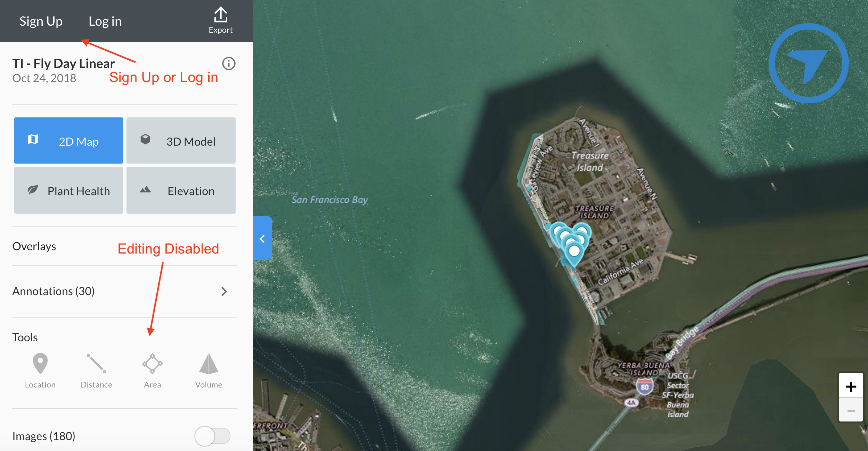Click the Sign Up link
868x451 pixels.
[x=41, y=21]
